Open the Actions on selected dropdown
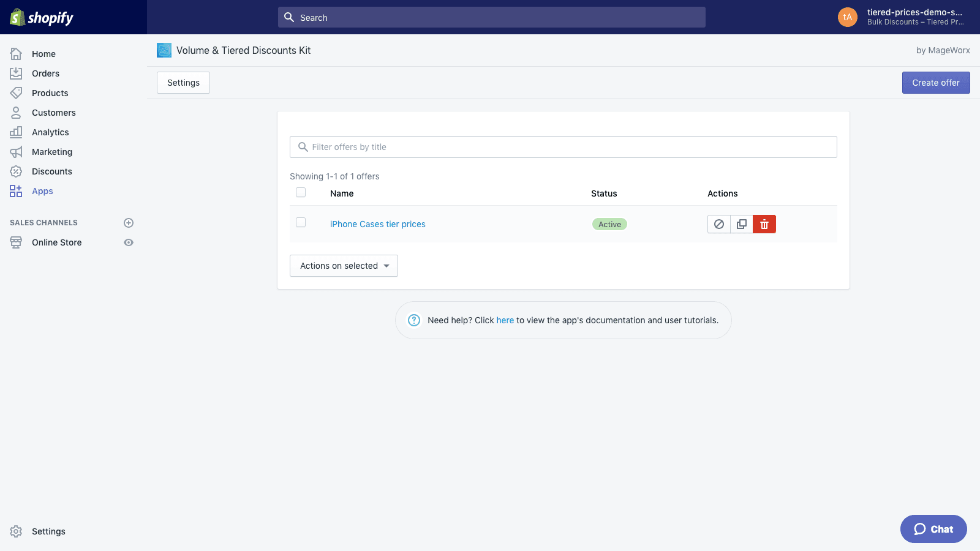Image resolution: width=980 pixels, height=551 pixels. coord(344,266)
